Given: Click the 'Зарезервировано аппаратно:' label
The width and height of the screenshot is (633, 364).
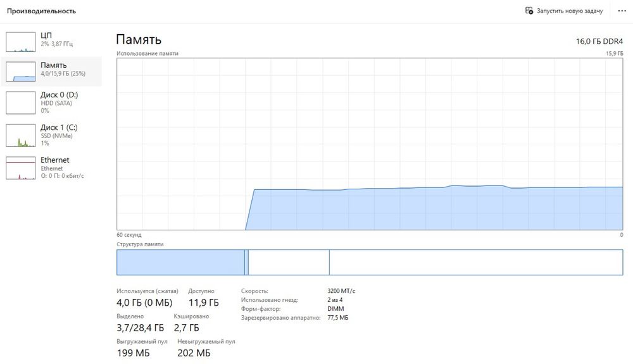Looking at the screenshot, I should 280,318.
